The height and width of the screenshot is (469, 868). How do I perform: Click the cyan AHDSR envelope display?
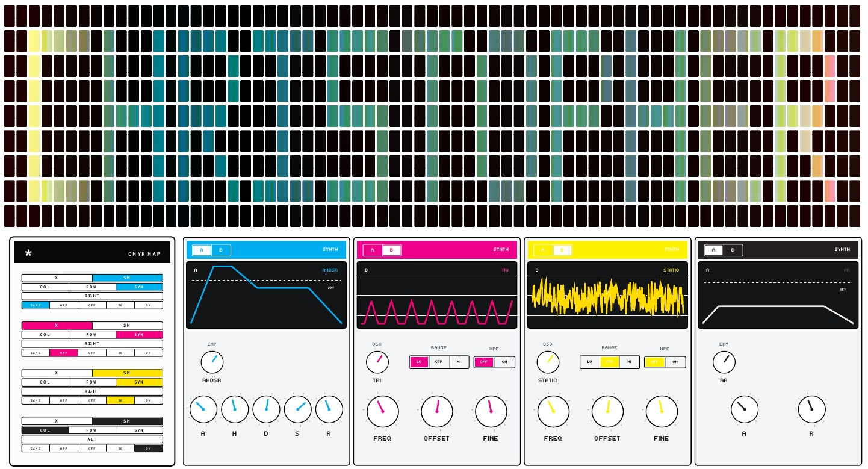click(x=267, y=295)
